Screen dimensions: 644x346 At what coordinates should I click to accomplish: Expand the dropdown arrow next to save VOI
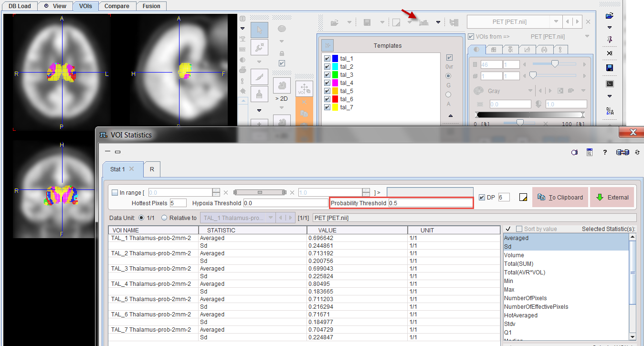click(x=382, y=22)
